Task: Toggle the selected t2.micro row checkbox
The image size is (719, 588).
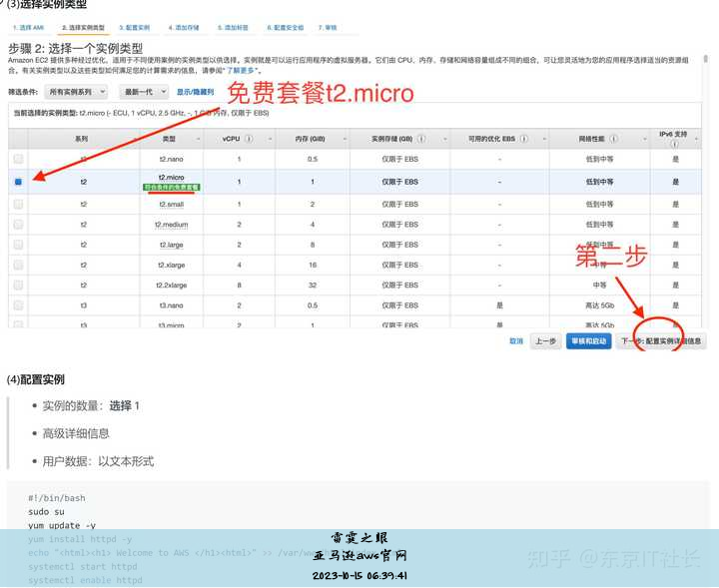Action: click(x=18, y=182)
